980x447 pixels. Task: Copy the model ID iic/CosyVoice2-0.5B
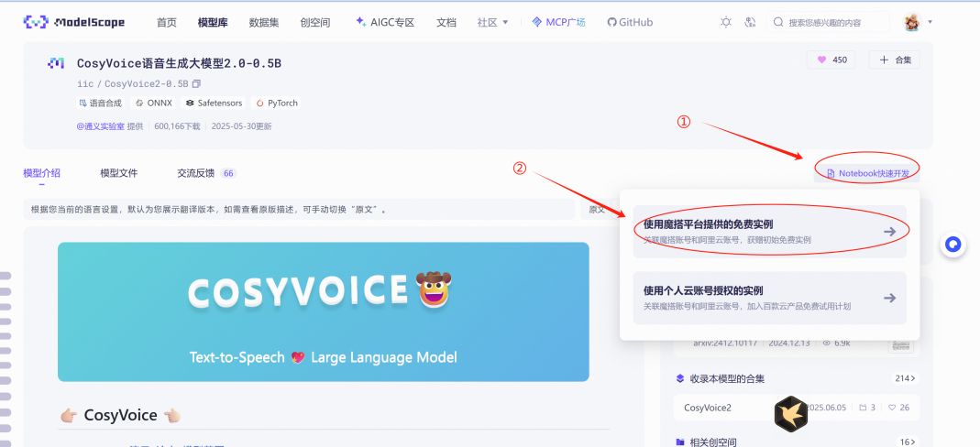pyautogui.click(x=196, y=83)
